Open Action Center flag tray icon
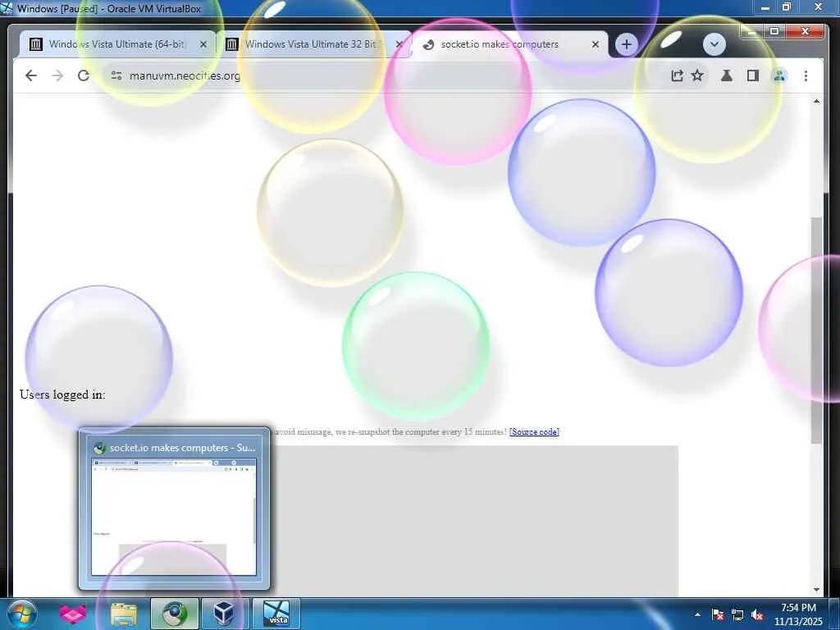This screenshot has height=630, width=840. 717,615
